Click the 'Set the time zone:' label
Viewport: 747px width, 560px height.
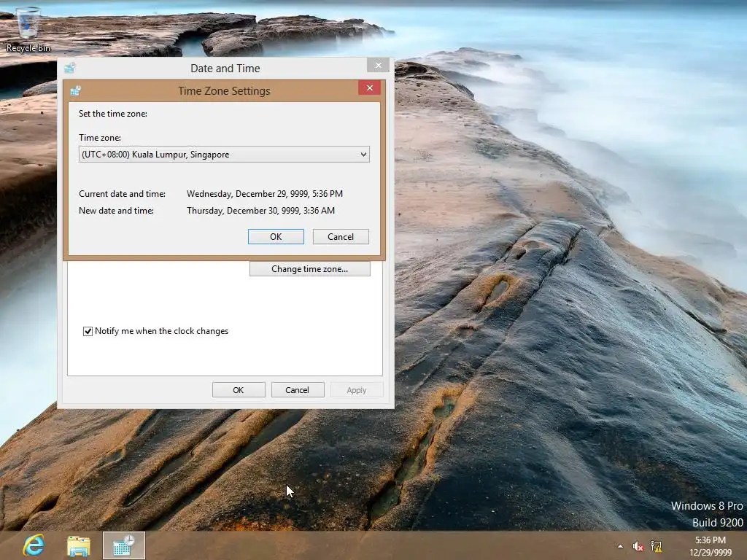tap(113, 113)
